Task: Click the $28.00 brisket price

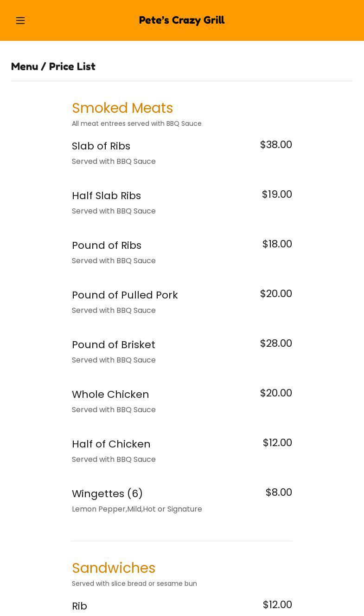Action: [x=276, y=344]
